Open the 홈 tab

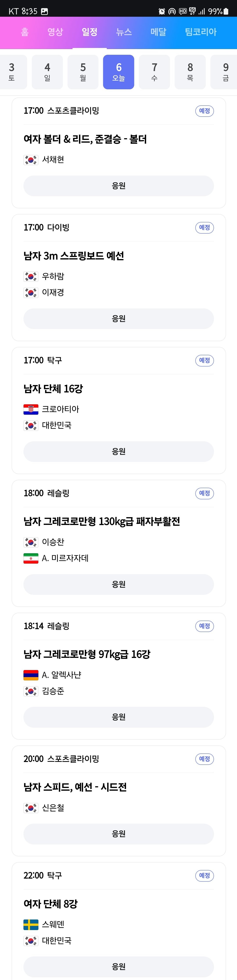tap(25, 32)
